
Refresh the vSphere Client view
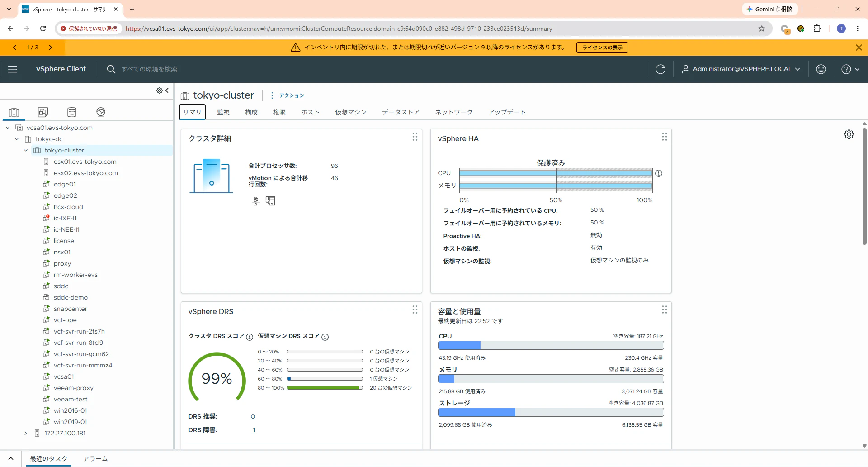(660, 69)
